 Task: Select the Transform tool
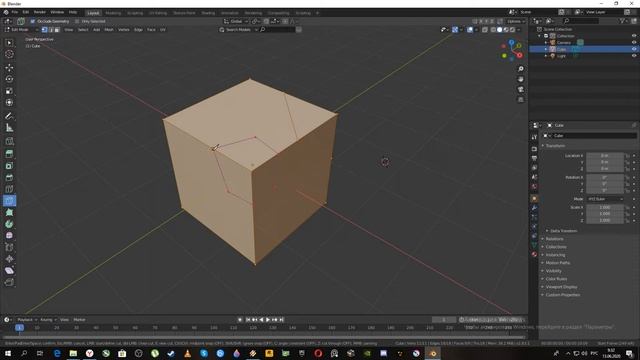pyautogui.click(x=9, y=102)
